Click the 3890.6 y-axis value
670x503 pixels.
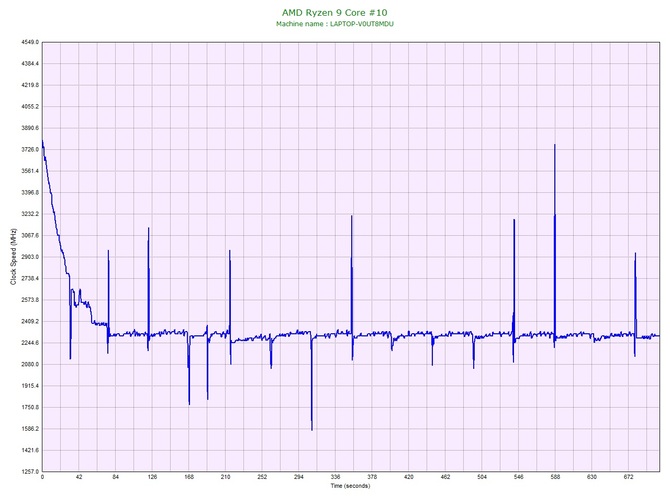click(x=29, y=128)
